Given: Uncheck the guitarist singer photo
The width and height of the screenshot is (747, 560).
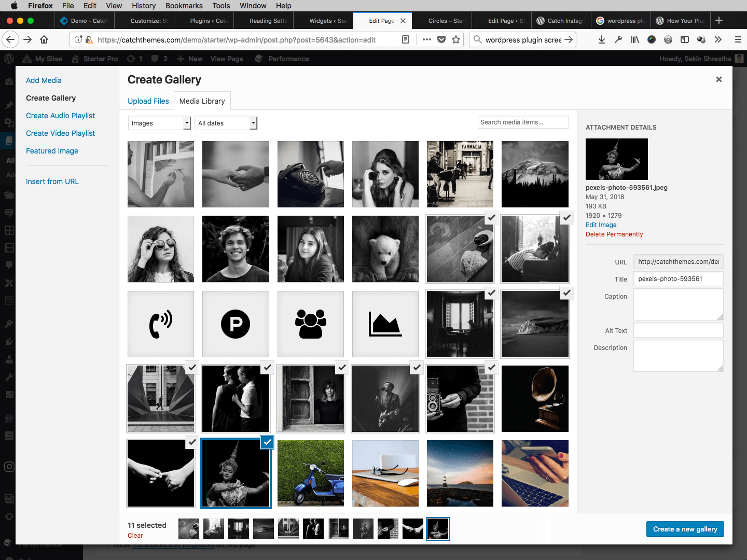Looking at the screenshot, I should tap(417, 367).
